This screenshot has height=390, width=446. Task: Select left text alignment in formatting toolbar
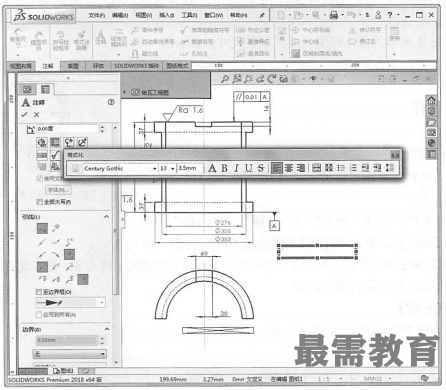(x=276, y=168)
